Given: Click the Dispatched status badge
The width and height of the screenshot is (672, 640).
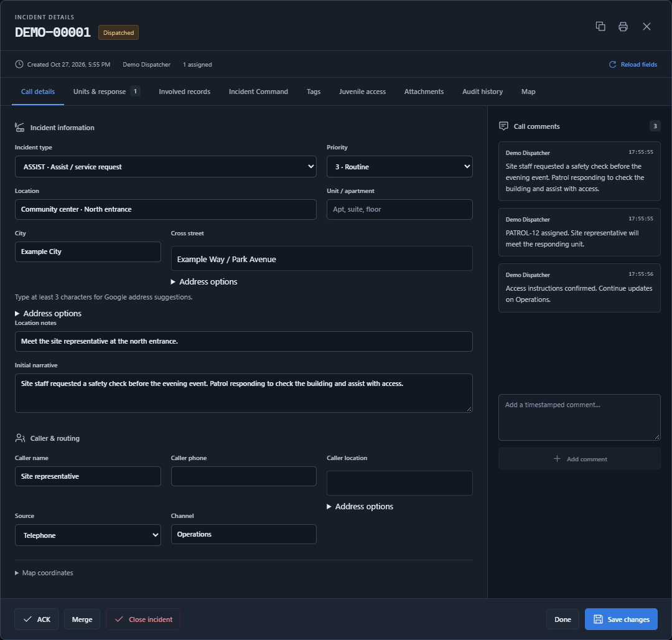Looking at the screenshot, I should pos(118,32).
